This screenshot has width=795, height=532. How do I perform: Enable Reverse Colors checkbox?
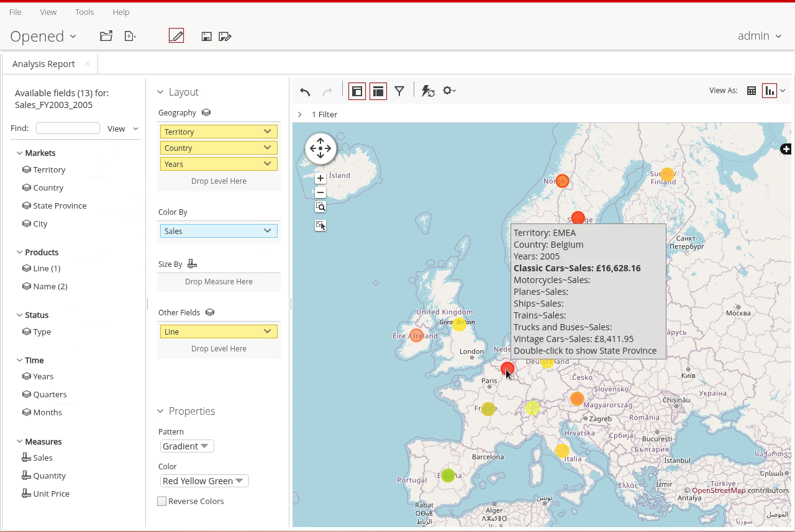point(162,502)
